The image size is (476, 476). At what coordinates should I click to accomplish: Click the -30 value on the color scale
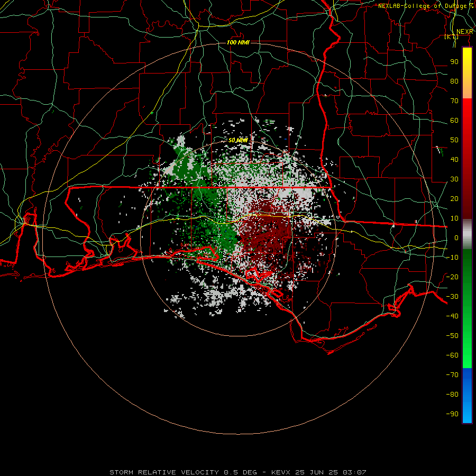point(452,297)
